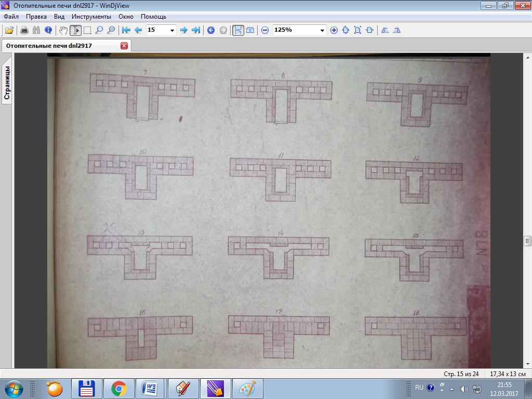Click the Open file folder icon

point(9,30)
